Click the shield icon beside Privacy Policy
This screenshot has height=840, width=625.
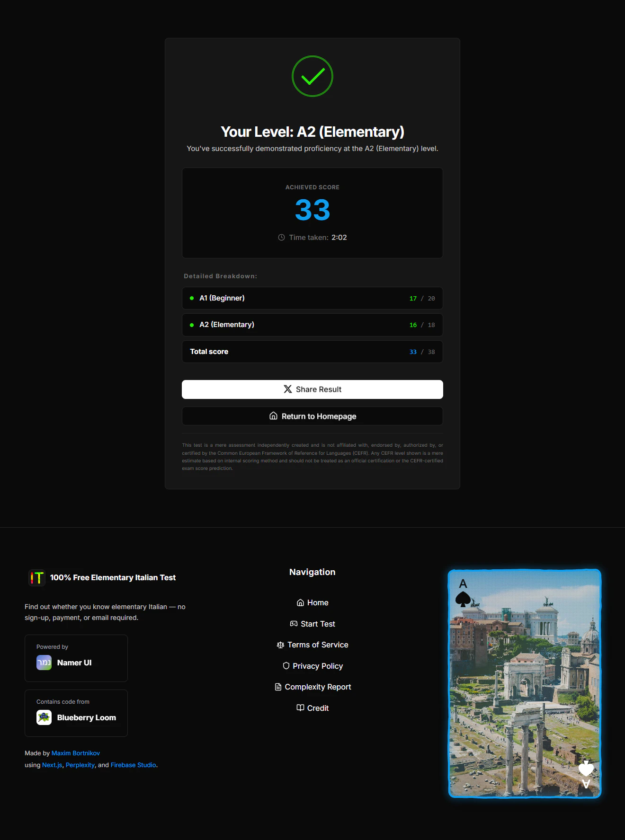pyautogui.click(x=286, y=666)
